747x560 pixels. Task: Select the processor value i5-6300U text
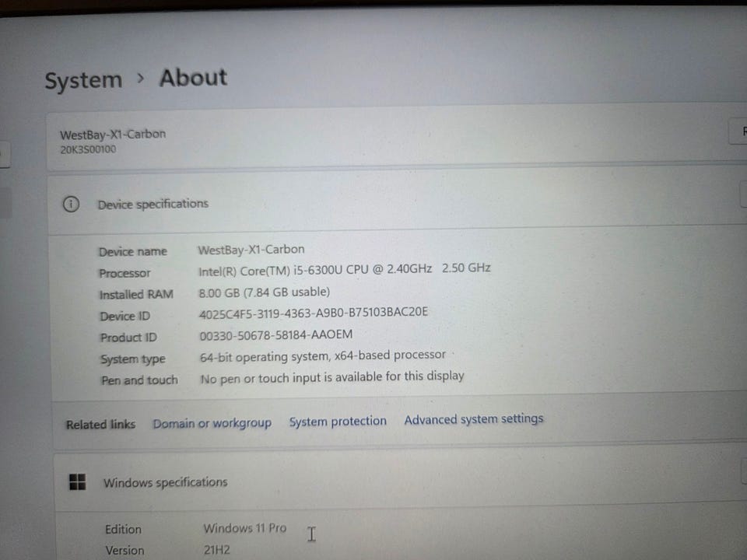(x=344, y=270)
